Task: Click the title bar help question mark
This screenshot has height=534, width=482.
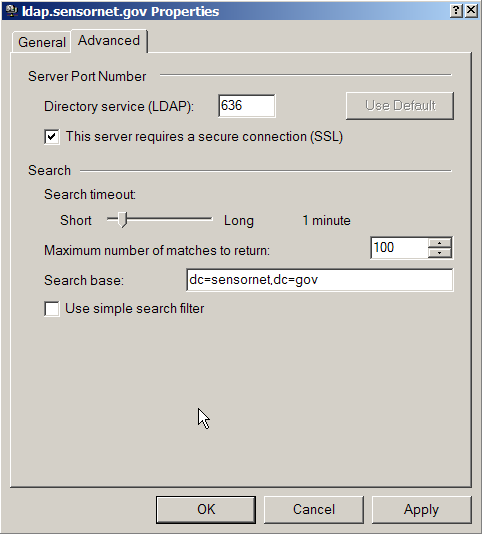Action: click(456, 11)
